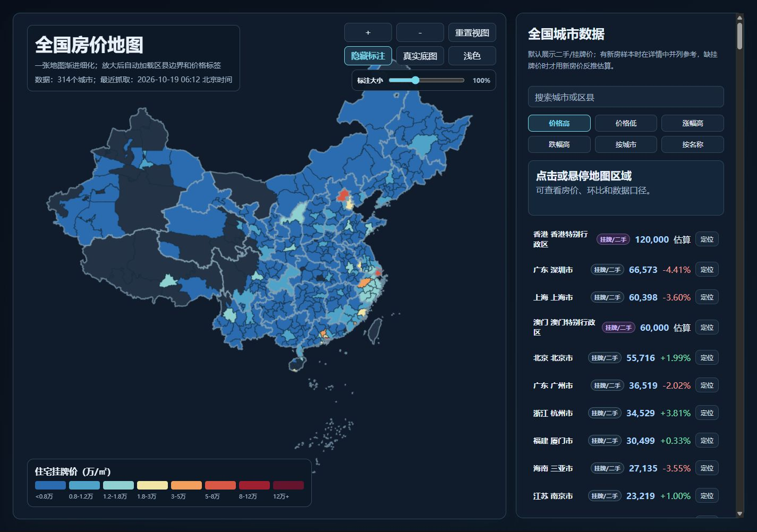
Task: Click the 定位 button for 南京市
Action: (707, 496)
